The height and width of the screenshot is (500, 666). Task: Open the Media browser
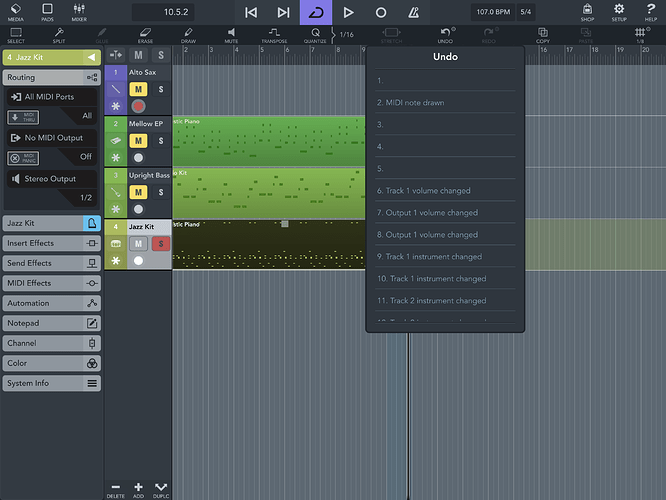pos(16,12)
